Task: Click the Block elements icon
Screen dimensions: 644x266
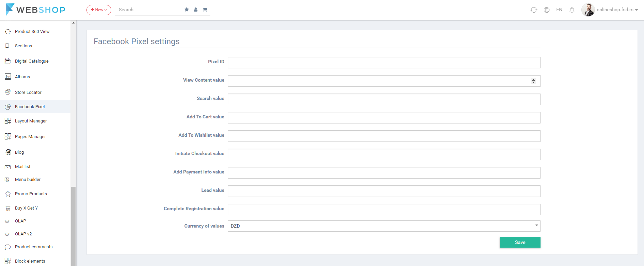Action: [8, 261]
